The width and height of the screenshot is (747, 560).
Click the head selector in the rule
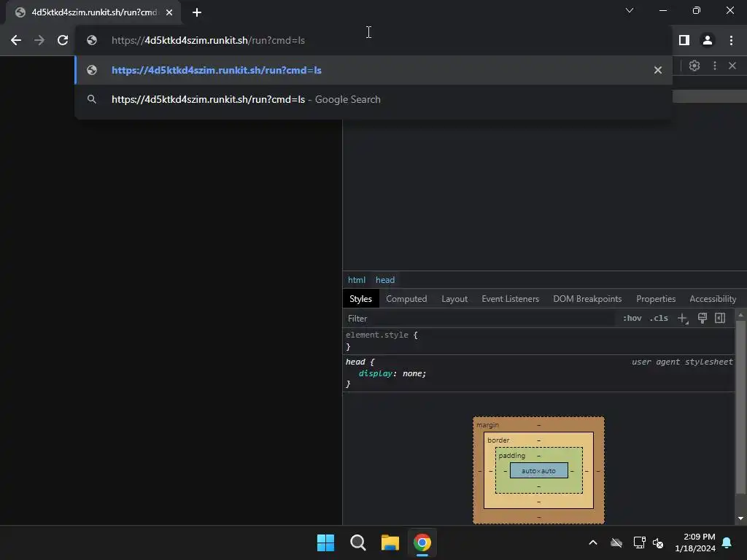pos(355,362)
